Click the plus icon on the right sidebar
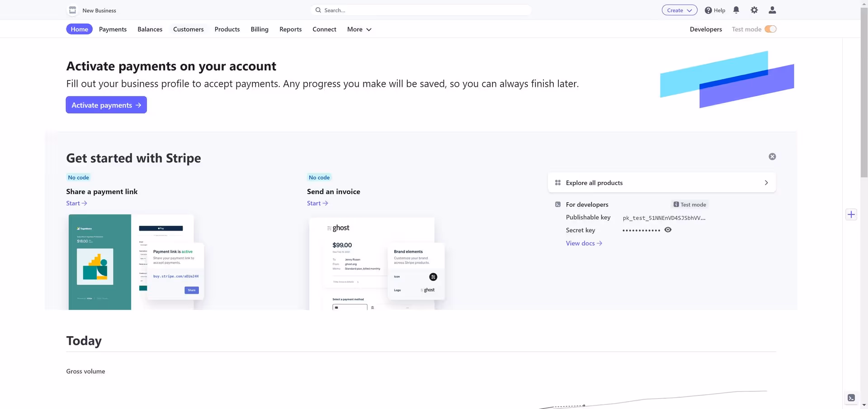 851,214
